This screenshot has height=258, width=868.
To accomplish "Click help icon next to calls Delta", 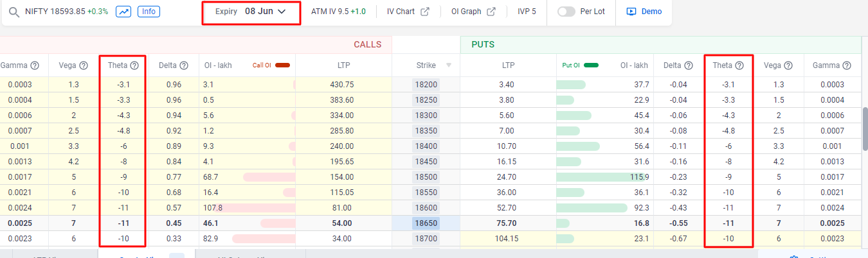I will point(184,65).
